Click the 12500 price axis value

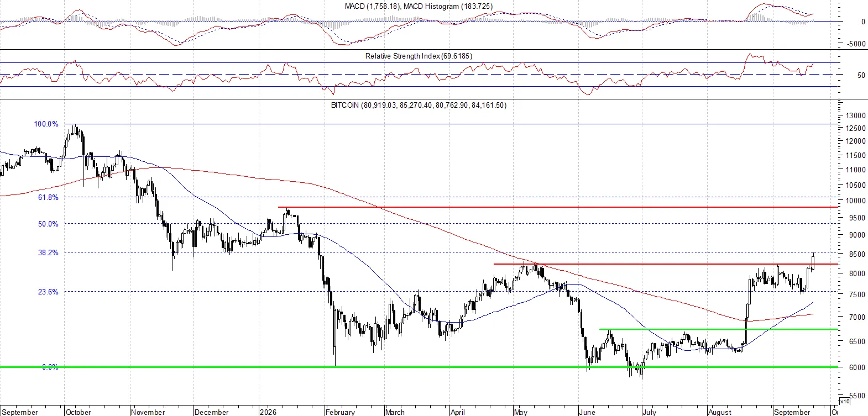[855, 128]
